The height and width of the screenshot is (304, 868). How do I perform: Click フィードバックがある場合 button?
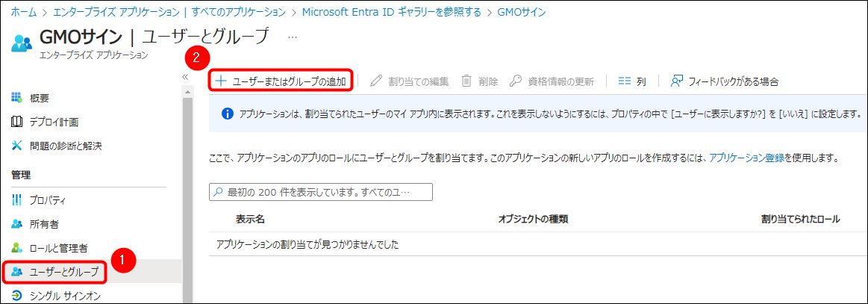[725, 81]
